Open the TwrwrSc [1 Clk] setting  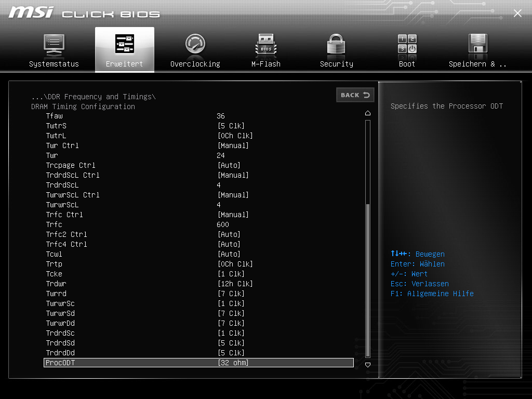231,303
